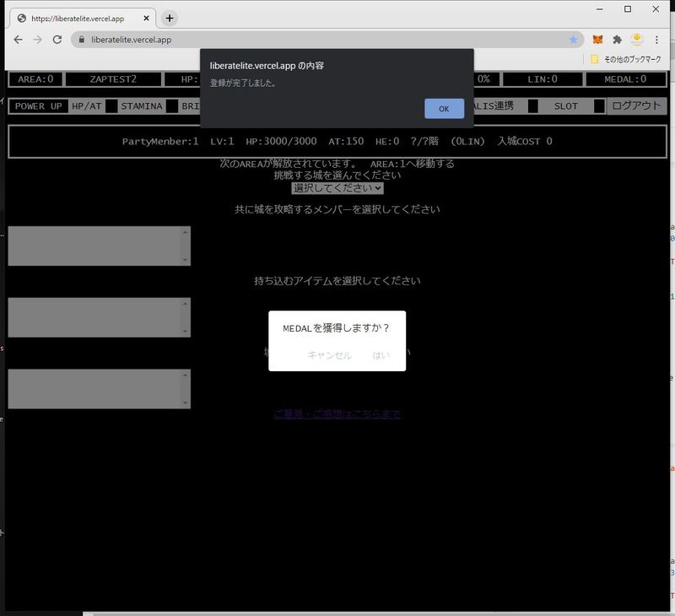Click the Chrome profile avatar icon

pos(637,40)
